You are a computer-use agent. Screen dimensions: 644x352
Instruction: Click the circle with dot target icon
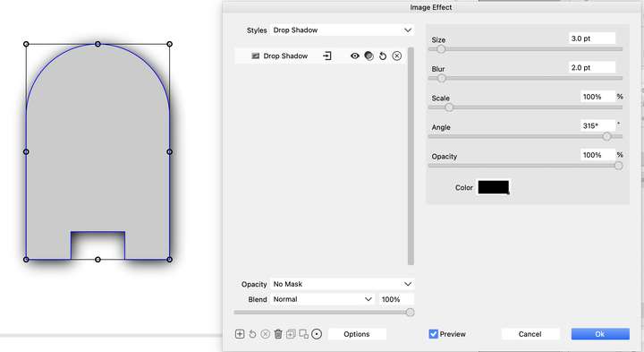coord(317,334)
